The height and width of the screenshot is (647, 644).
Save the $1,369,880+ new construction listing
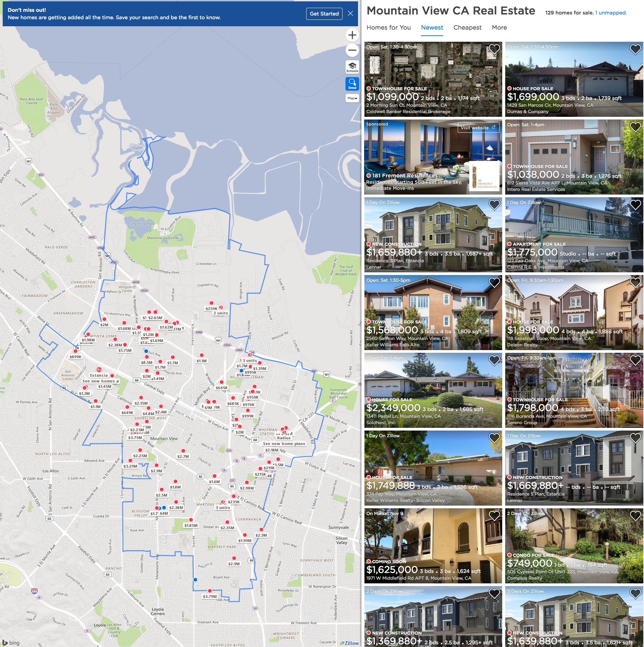494,593
